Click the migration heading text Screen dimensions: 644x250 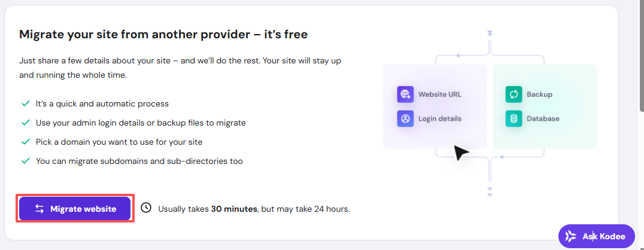(x=163, y=34)
